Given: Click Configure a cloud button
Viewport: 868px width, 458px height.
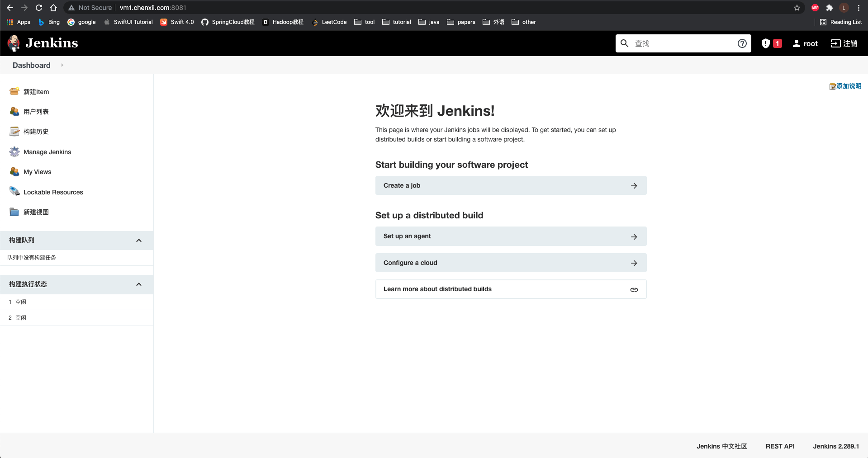Looking at the screenshot, I should (511, 263).
